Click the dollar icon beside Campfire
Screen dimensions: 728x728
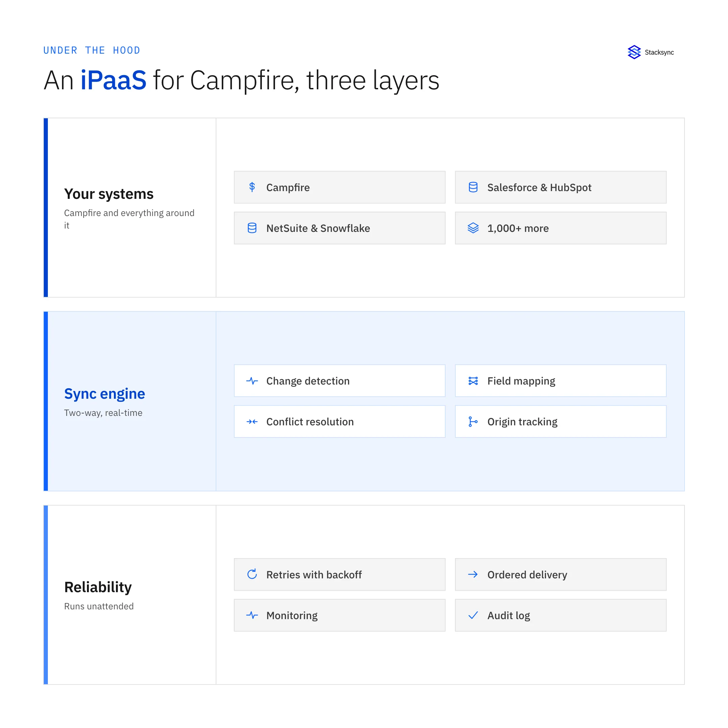pyautogui.click(x=252, y=187)
